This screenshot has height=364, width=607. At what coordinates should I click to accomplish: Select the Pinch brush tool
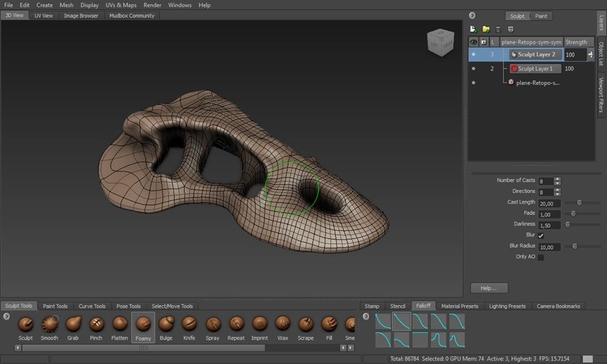coord(96,328)
